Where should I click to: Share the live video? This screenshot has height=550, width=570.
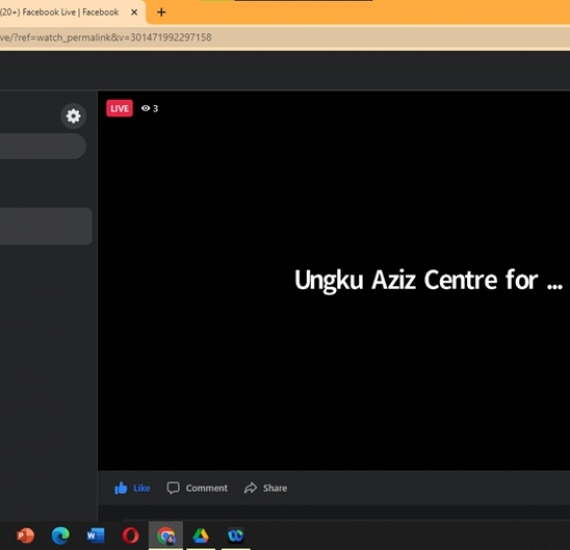pos(265,488)
